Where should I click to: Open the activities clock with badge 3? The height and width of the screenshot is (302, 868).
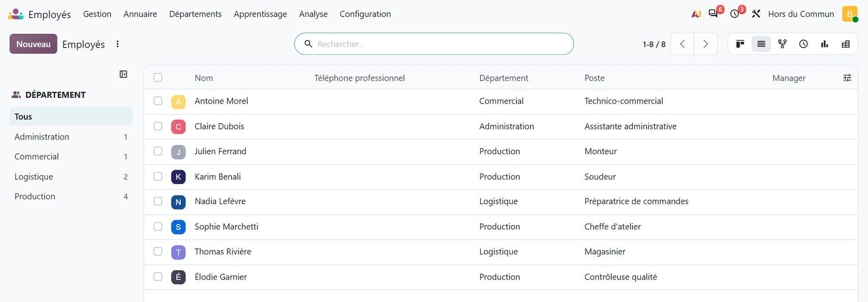click(x=735, y=14)
